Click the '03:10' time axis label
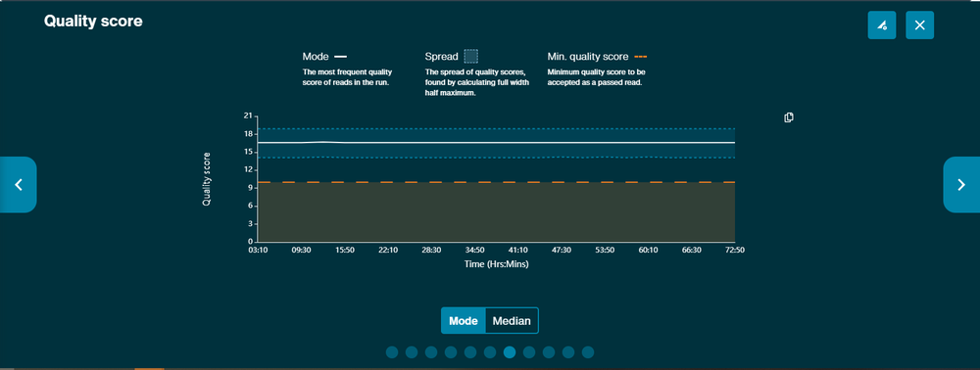980x370 pixels. (258, 250)
